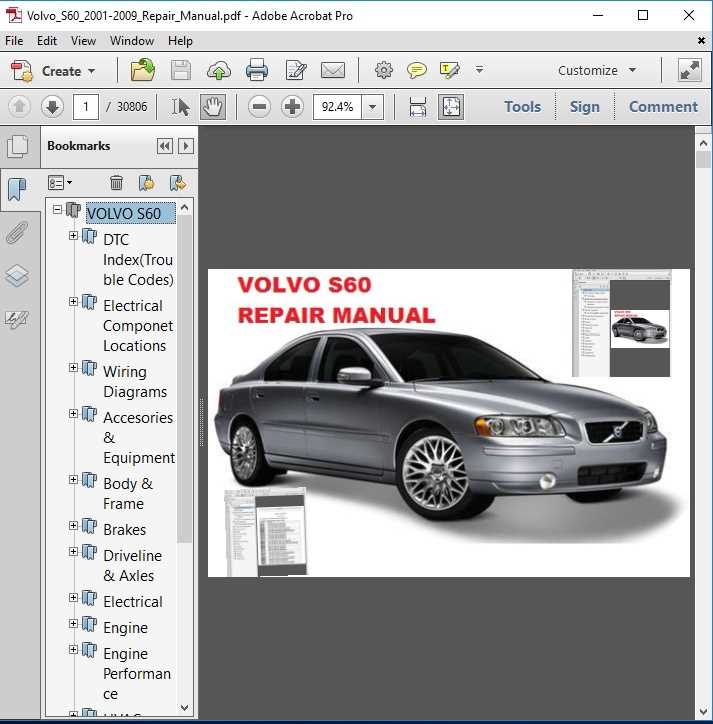
Task: Show the Signatures panel icon
Action: tap(17, 319)
